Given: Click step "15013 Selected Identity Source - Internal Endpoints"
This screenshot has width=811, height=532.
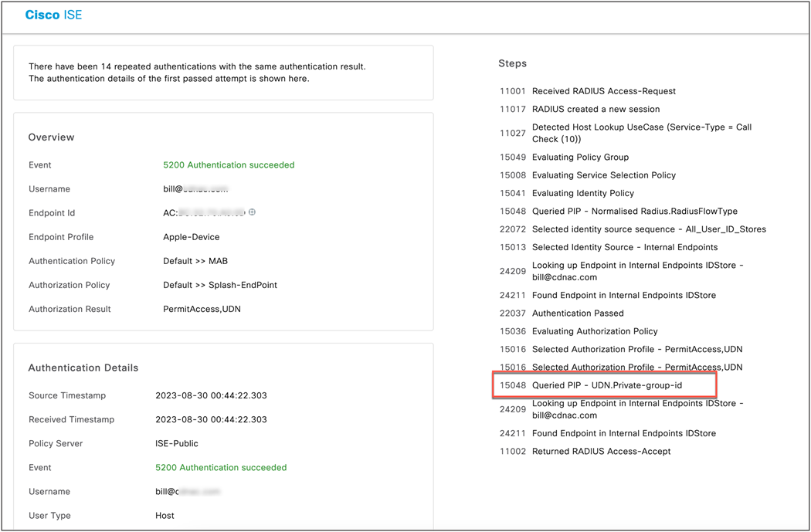Looking at the screenshot, I should tap(609, 247).
